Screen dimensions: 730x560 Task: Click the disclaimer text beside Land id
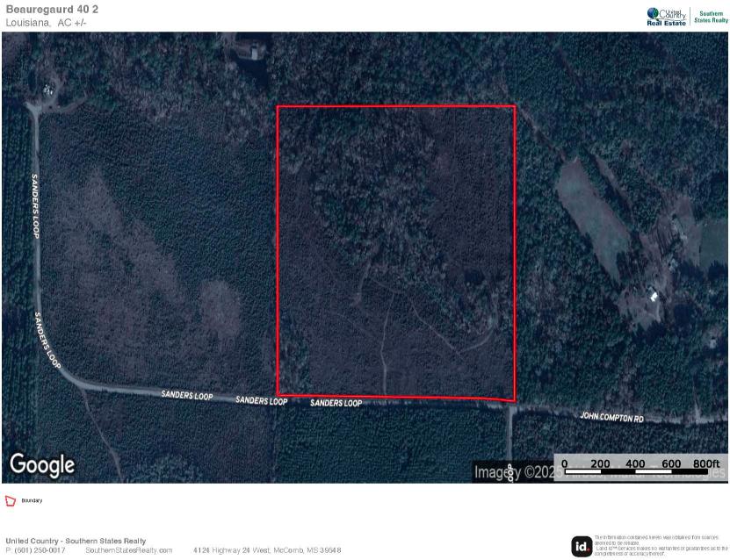661,546
